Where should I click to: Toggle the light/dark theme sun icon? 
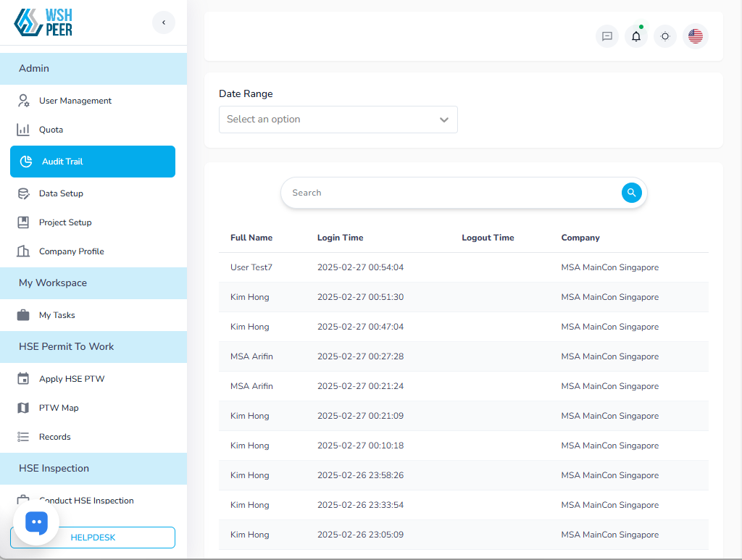[x=665, y=36]
